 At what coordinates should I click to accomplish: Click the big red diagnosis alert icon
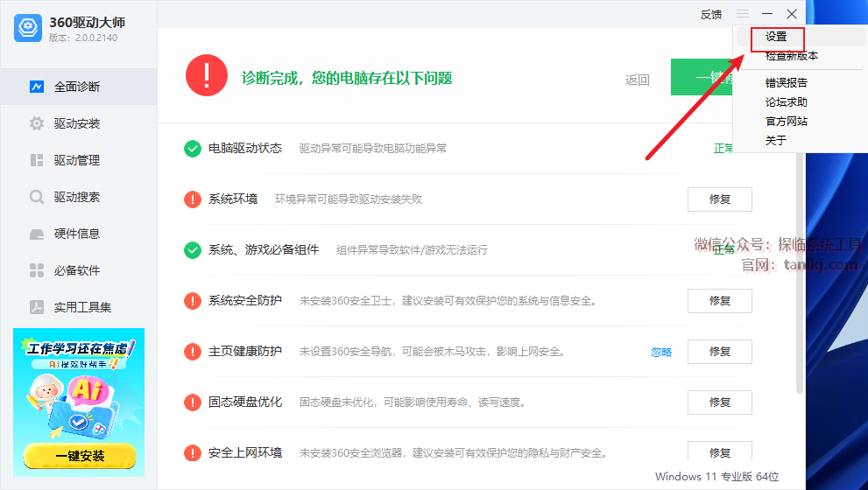tap(207, 75)
